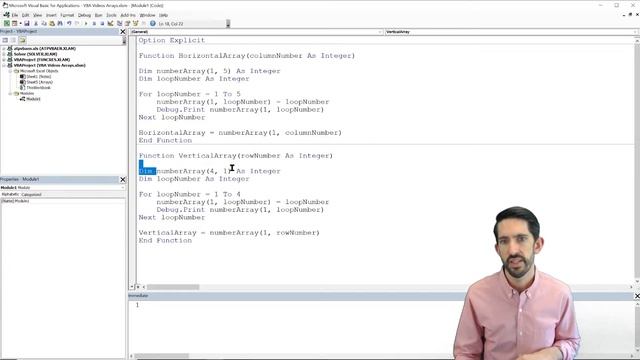Click the View Microsoft Excel toolbar icon

7,24
